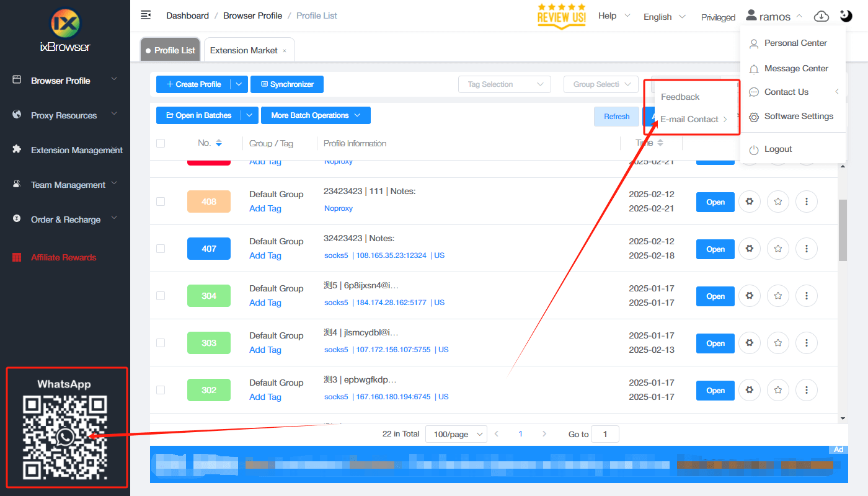This screenshot has width=868, height=496.
Task: Check the select-all checkbox in the header row
Action: 161,143
